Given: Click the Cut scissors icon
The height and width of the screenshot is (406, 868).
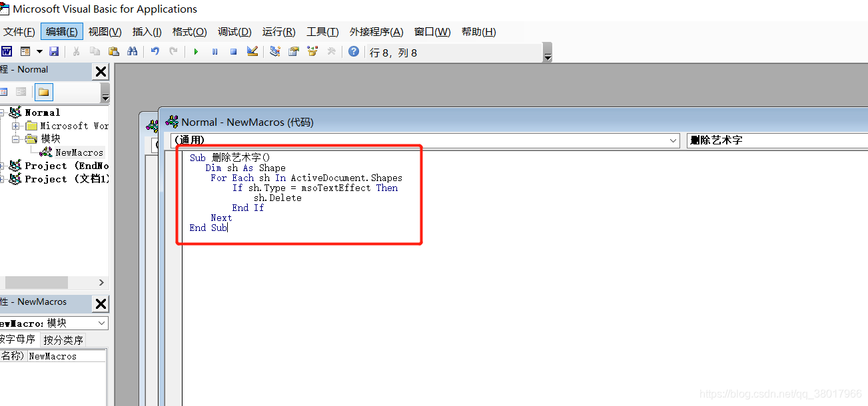Looking at the screenshot, I should tap(77, 51).
